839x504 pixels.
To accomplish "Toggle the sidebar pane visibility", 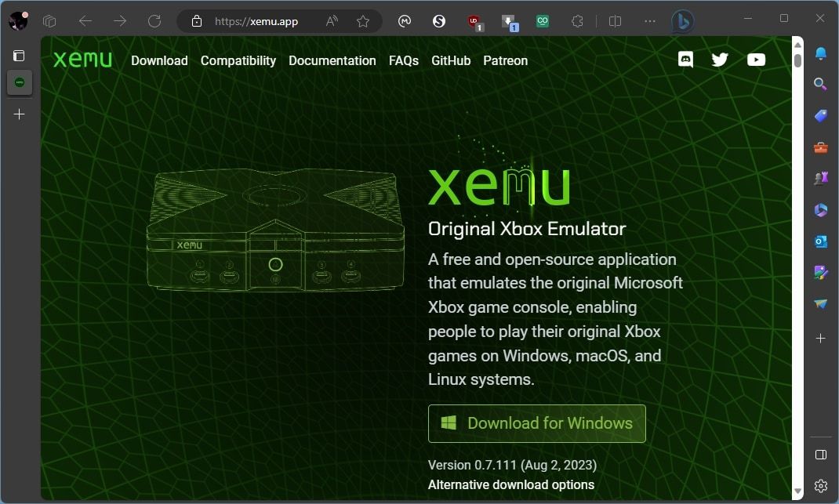I will click(820, 454).
